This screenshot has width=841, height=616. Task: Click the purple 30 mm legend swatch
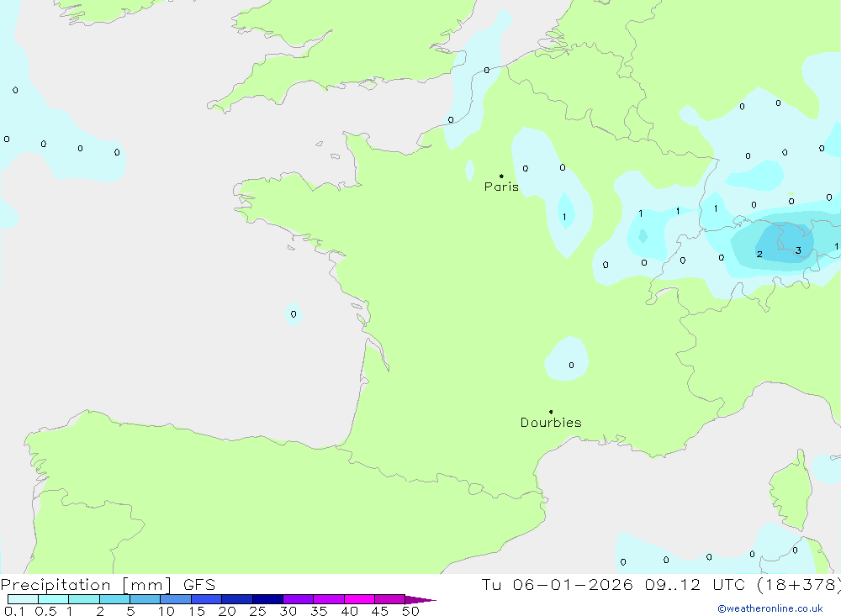pyautogui.click(x=299, y=599)
